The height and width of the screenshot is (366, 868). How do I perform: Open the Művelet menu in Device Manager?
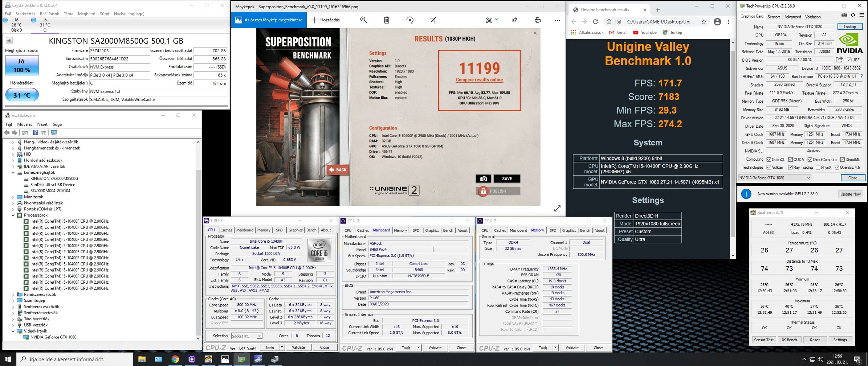(25, 124)
